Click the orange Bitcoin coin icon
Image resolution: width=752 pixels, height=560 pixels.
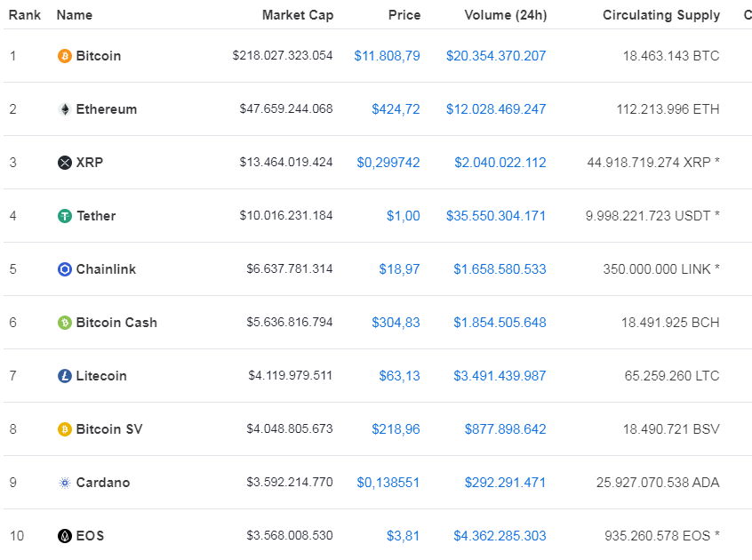point(65,56)
